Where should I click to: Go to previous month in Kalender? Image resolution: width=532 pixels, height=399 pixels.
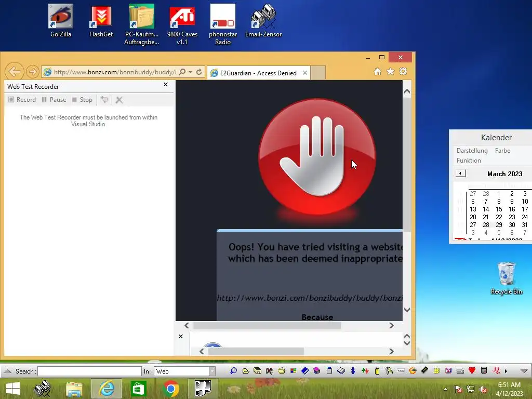coord(460,174)
